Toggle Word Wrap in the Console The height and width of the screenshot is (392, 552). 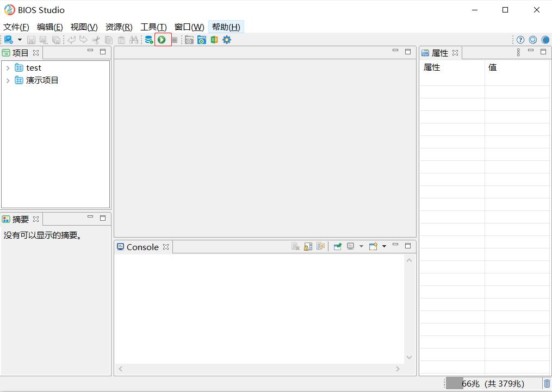click(320, 246)
